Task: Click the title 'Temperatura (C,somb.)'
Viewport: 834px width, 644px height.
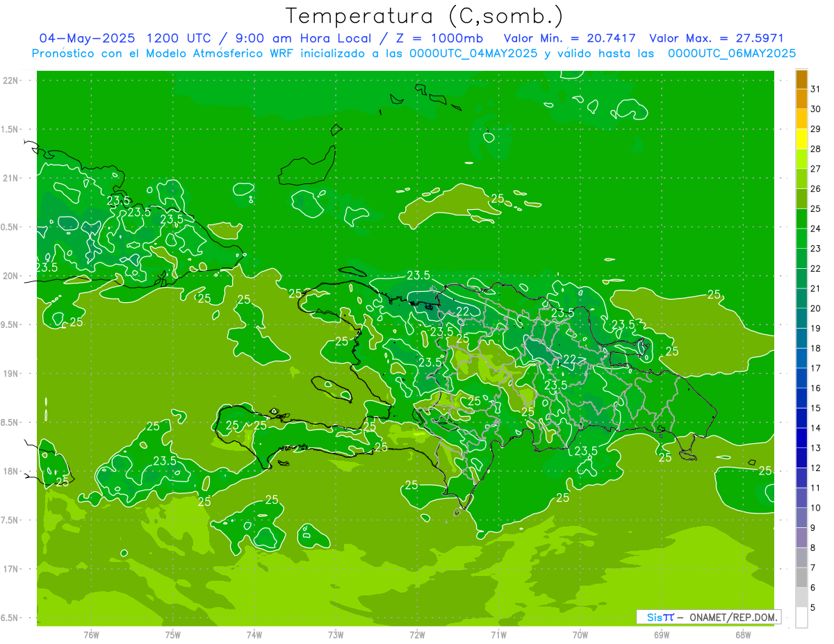Action: point(425,16)
